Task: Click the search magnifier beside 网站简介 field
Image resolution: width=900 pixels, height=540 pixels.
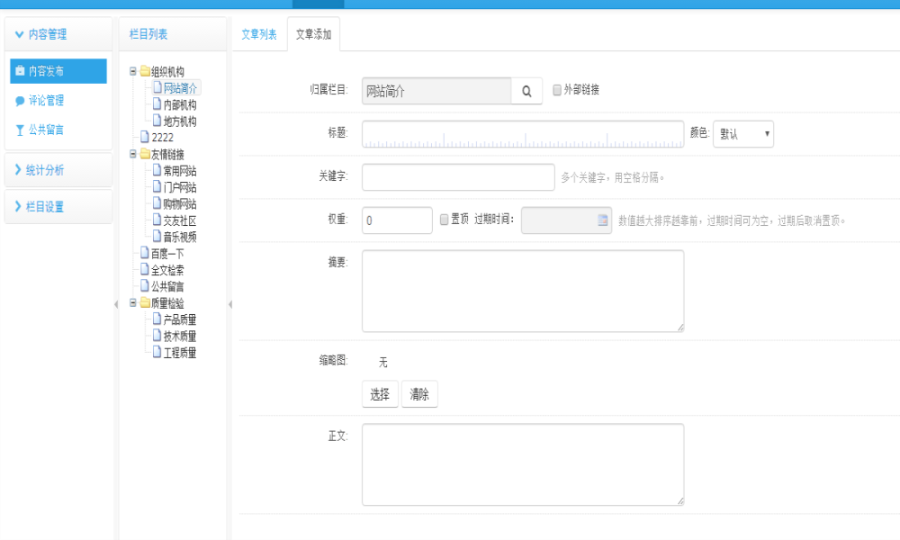Action: tap(526, 91)
